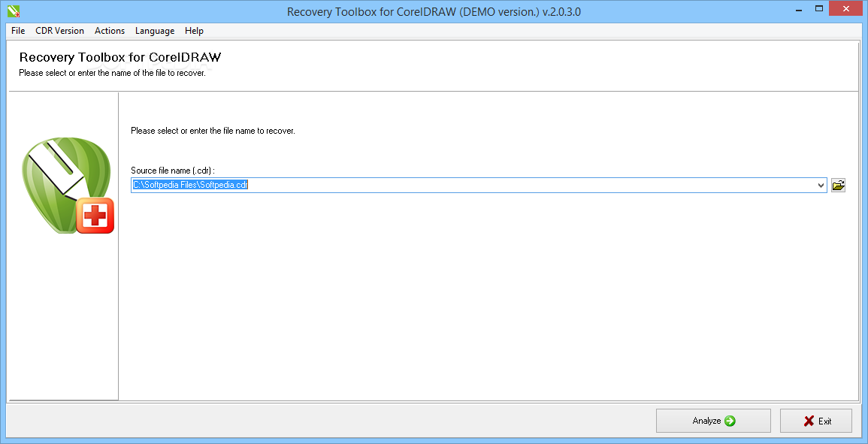Expand the source file name dropdown arrow
This screenshot has height=444, width=868.
821,186
